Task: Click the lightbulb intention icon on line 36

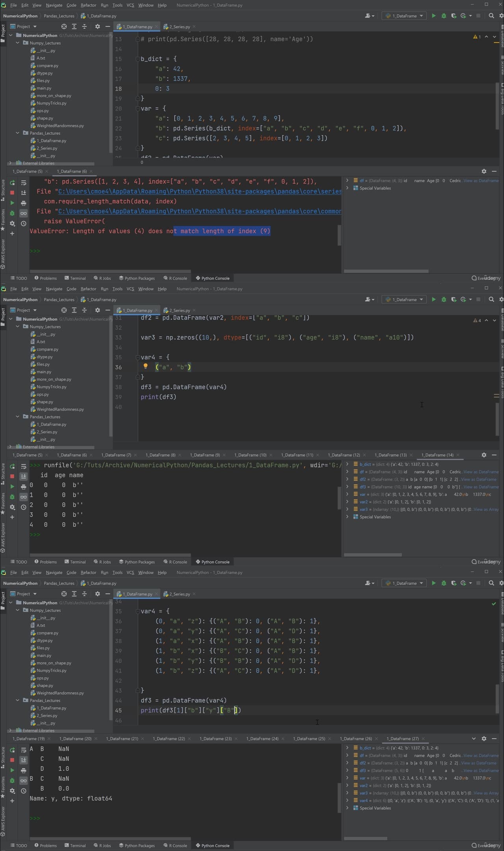Action: (x=145, y=366)
